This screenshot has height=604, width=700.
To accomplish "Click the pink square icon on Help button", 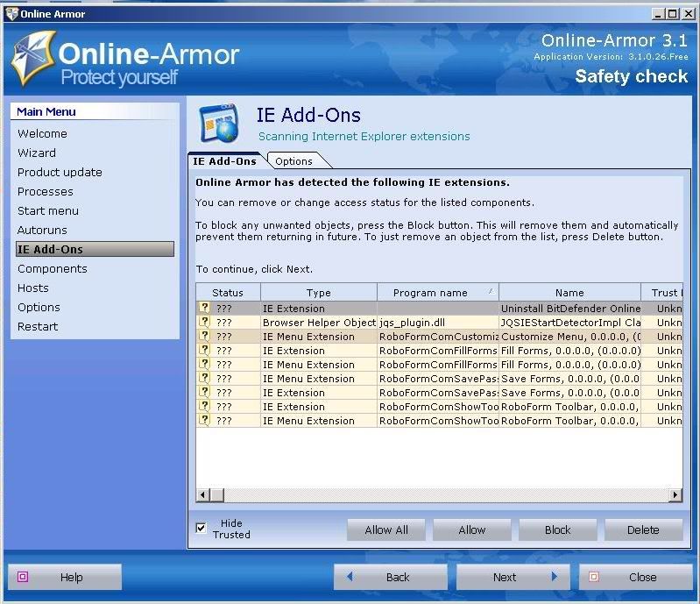I will pyautogui.click(x=22, y=577).
